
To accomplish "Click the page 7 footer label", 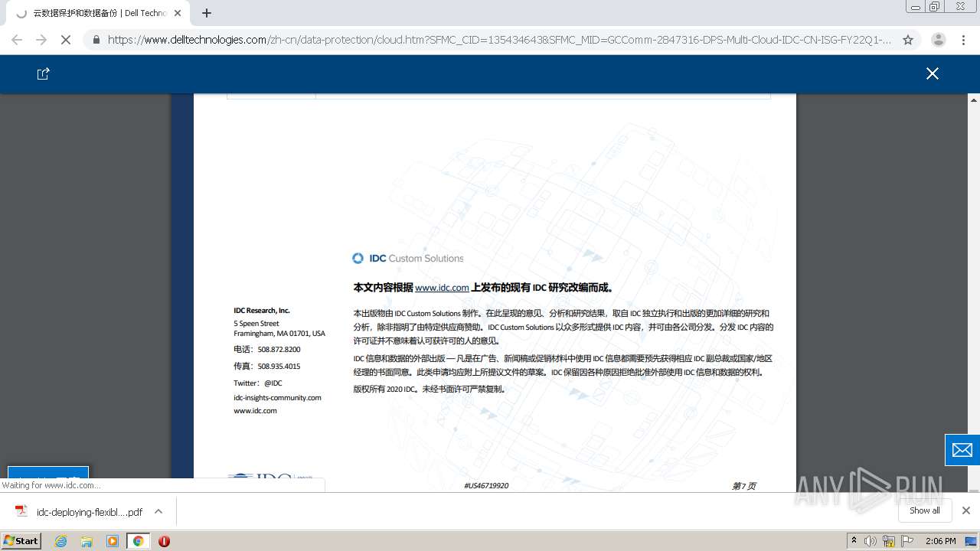I will point(743,486).
